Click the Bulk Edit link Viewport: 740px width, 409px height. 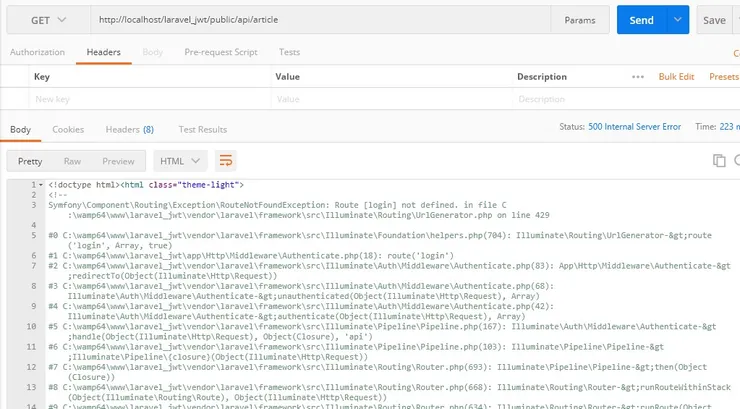(676, 77)
